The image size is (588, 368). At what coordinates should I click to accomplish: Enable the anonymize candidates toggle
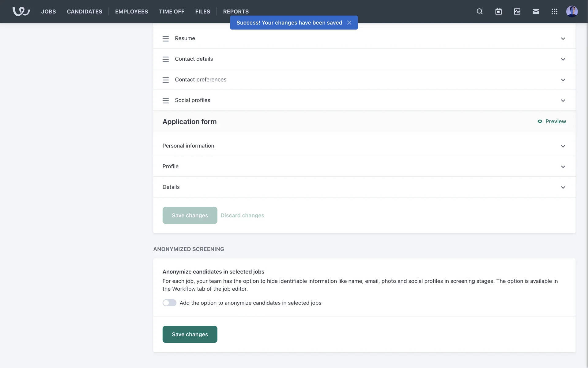pyautogui.click(x=169, y=303)
